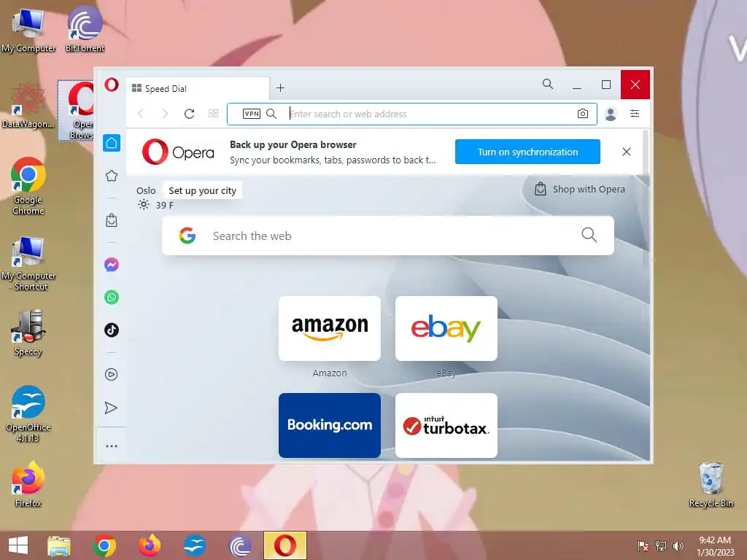The height and width of the screenshot is (560, 747).
Task: Open the Windows Start button
Action: pyautogui.click(x=18, y=545)
